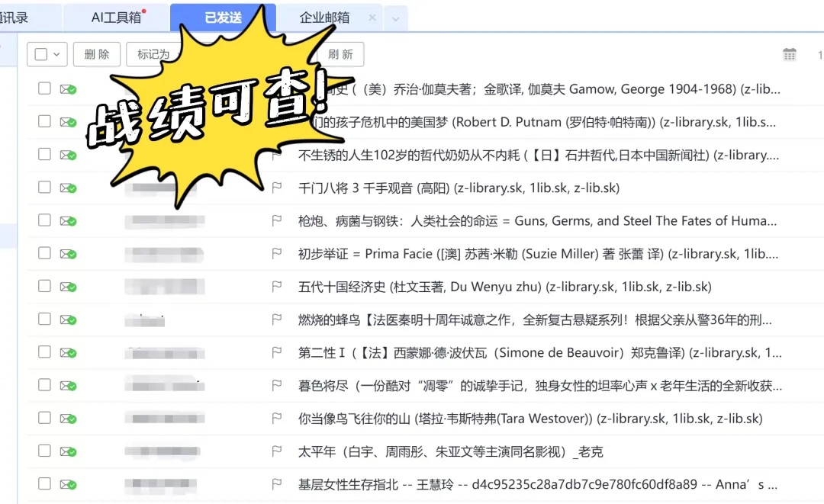The height and width of the screenshot is (504, 824).
Task: Flag the 基层女性生存指北 email
Action: pos(277,484)
